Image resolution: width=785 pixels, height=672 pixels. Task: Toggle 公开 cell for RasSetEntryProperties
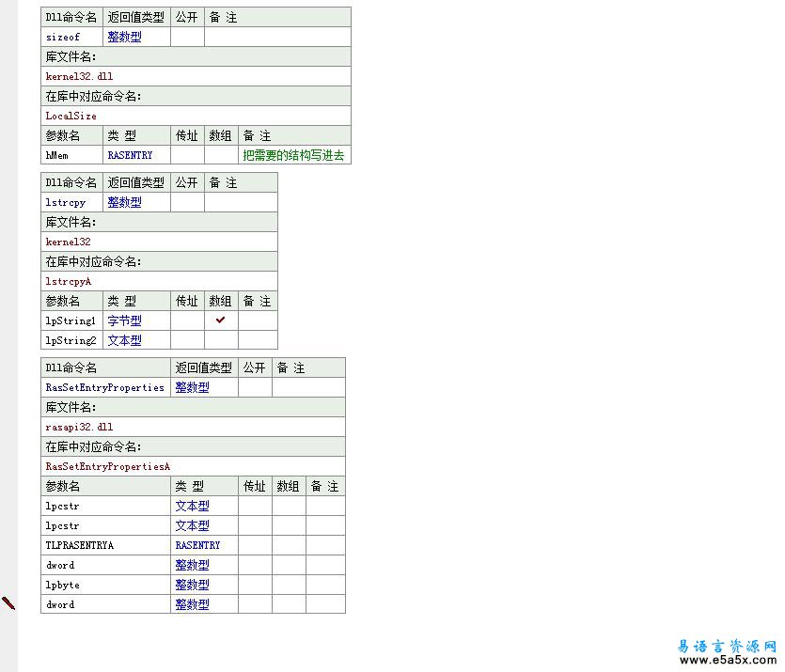[x=255, y=388]
